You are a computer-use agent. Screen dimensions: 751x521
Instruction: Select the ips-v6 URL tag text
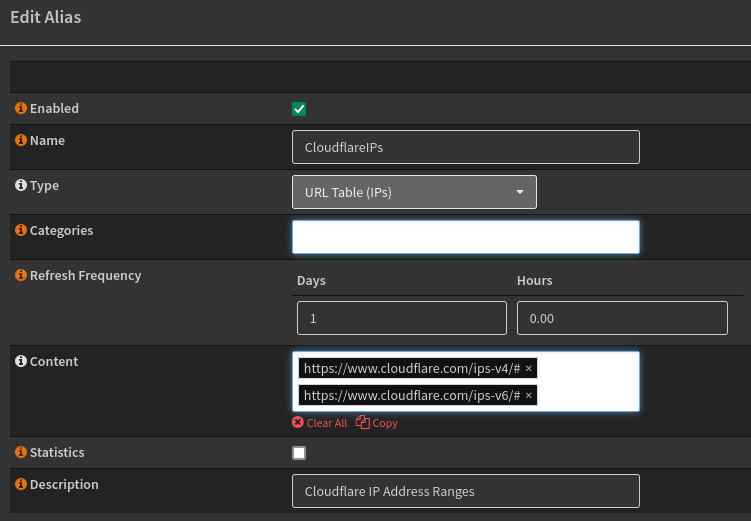tap(412, 396)
